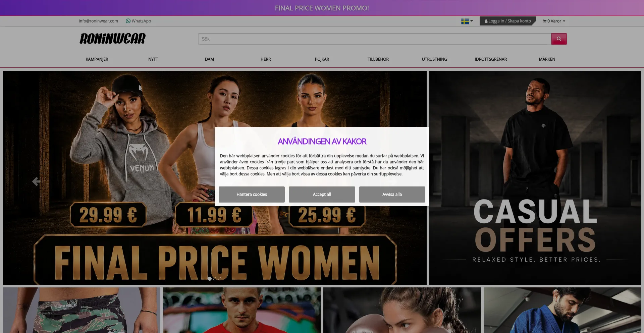Open the MÄRKEN menu
644x333 pixels.
(x=547, y=59)
